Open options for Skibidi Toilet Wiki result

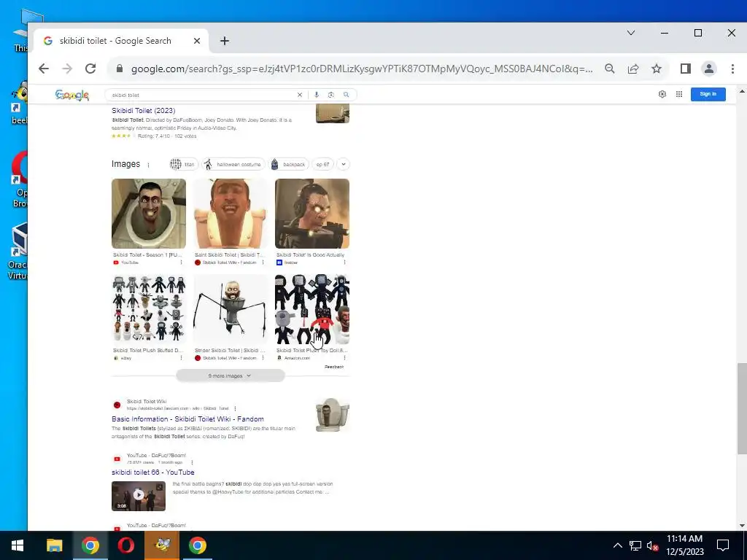point(235,408)
